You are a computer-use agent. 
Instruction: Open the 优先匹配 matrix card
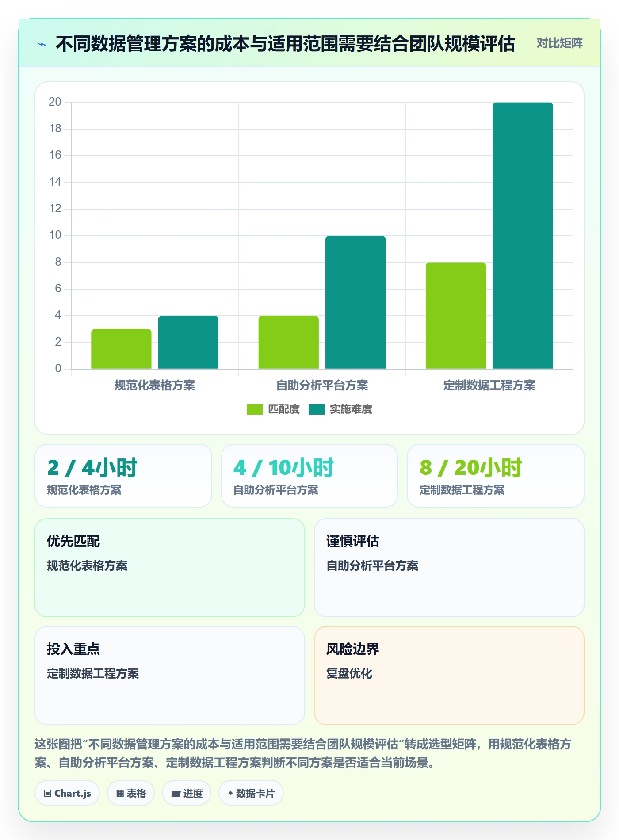point(170,568)
